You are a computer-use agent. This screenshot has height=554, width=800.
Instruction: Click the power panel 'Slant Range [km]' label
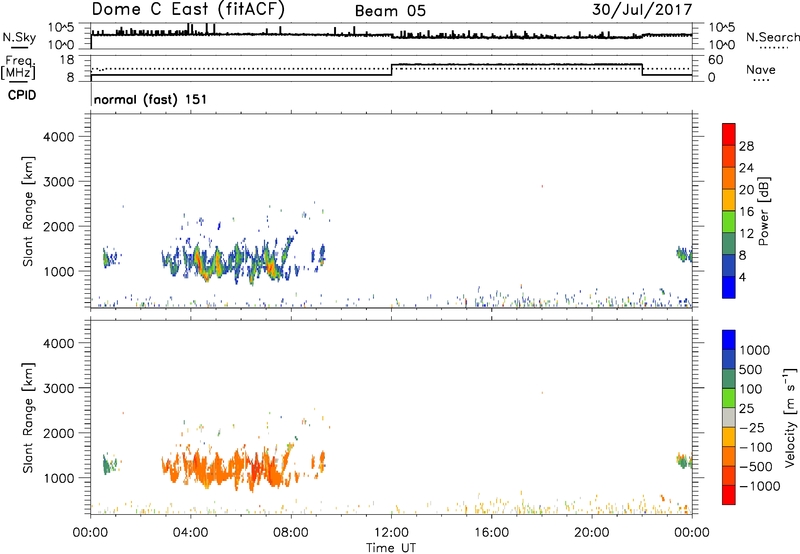(28, 211)
